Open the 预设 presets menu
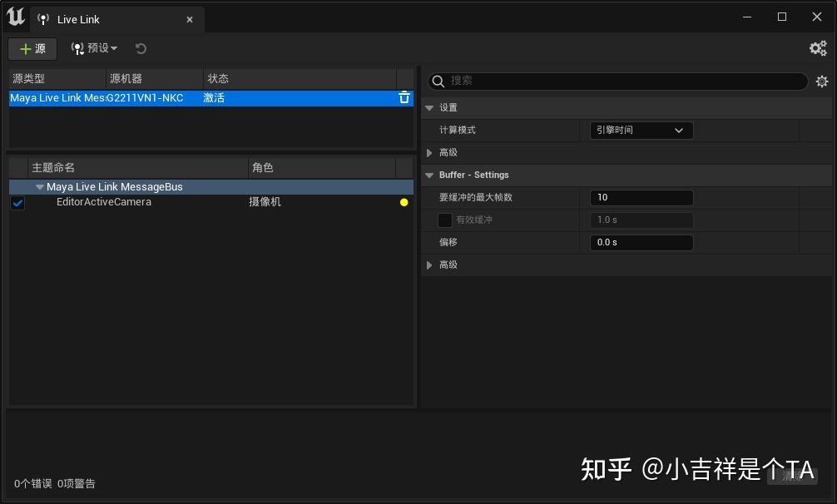837x504 pixels. point(94,48)
